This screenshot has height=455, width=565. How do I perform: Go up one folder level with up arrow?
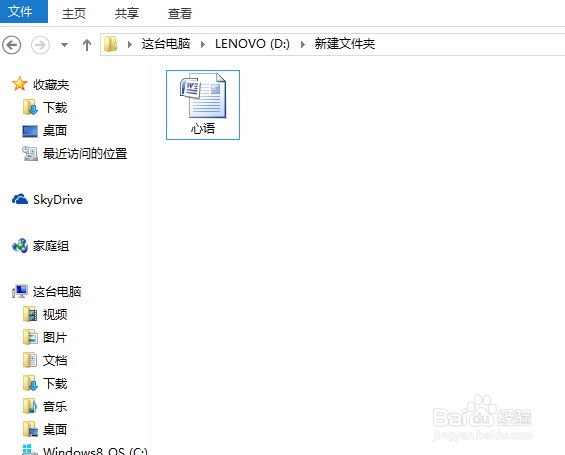point(87,45)
